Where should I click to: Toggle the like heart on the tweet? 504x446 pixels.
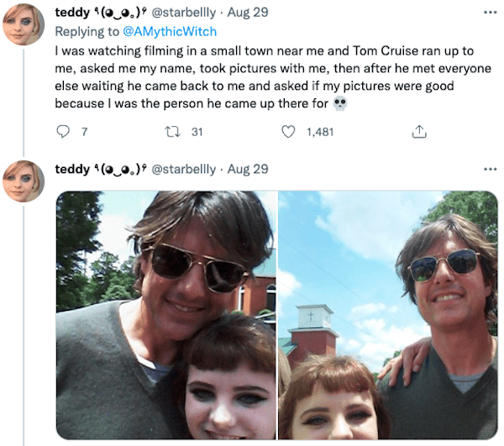pyautogui.click(x=288, y=132)
